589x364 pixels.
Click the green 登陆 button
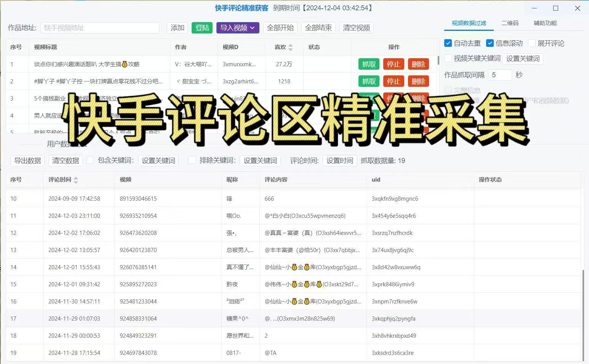(202, 28)
